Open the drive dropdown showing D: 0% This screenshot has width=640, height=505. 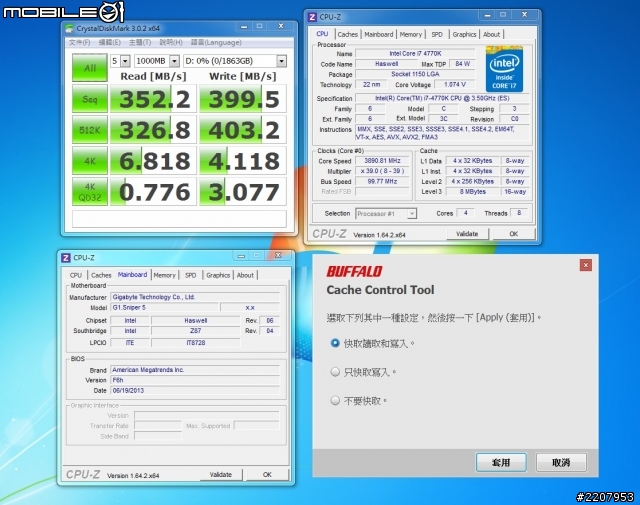[x=235, y=61]
